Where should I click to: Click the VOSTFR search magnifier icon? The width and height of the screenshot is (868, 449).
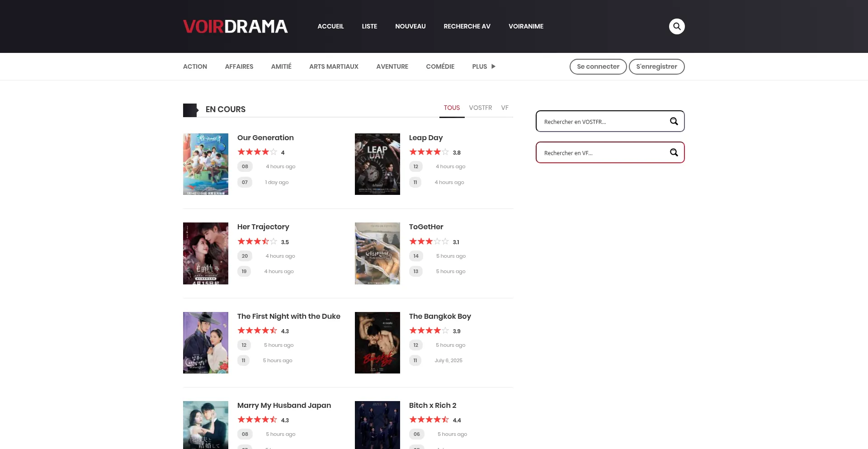pyautogui.click(x=674, y=121)
